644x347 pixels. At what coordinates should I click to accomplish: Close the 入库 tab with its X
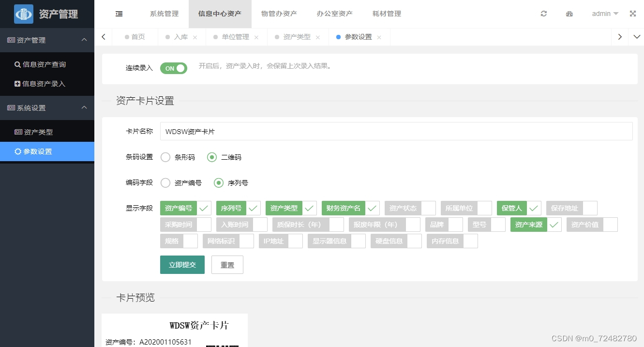pyautogui.click(x=195, y=37)
